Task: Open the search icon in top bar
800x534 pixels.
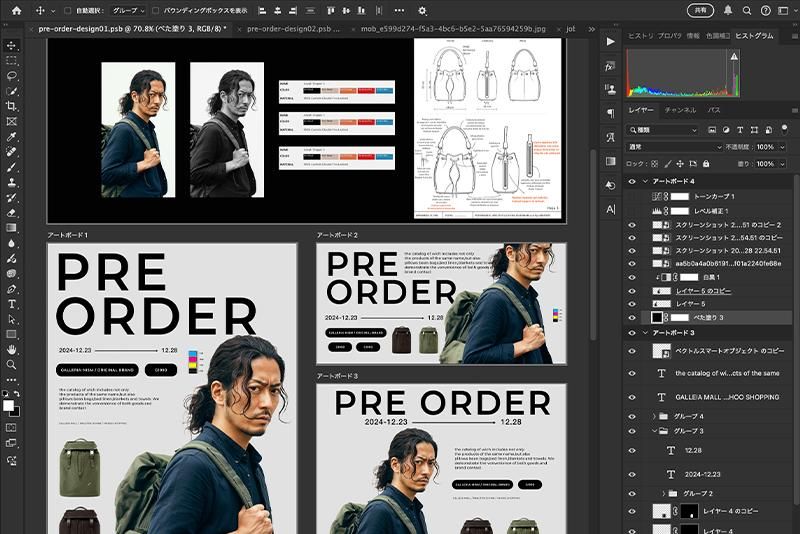Action: pos(745,10)
